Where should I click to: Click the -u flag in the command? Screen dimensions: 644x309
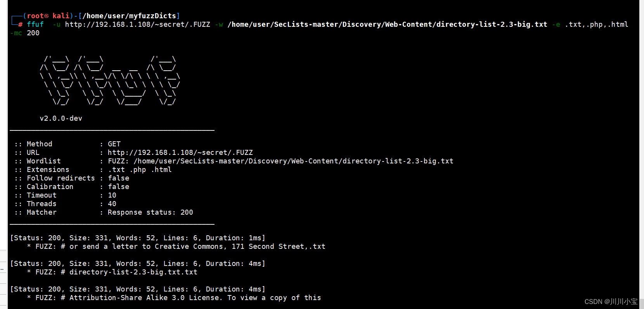(57, 24)
